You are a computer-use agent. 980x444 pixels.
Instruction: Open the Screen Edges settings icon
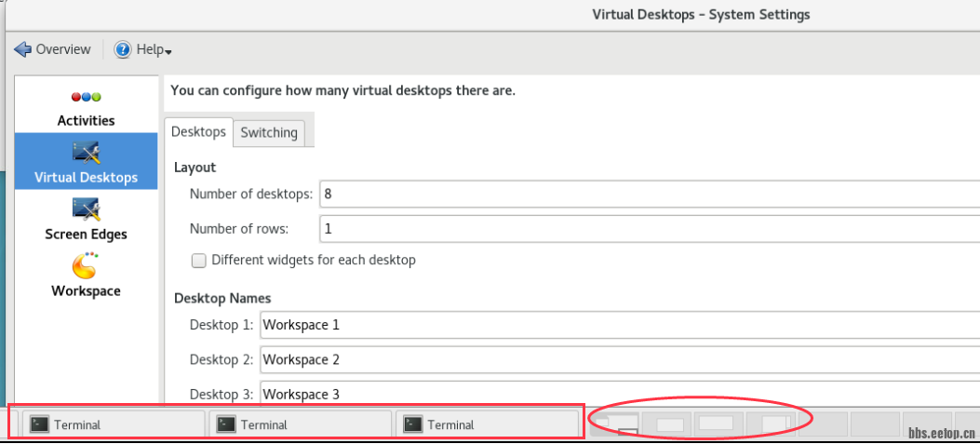coord(86,209)
